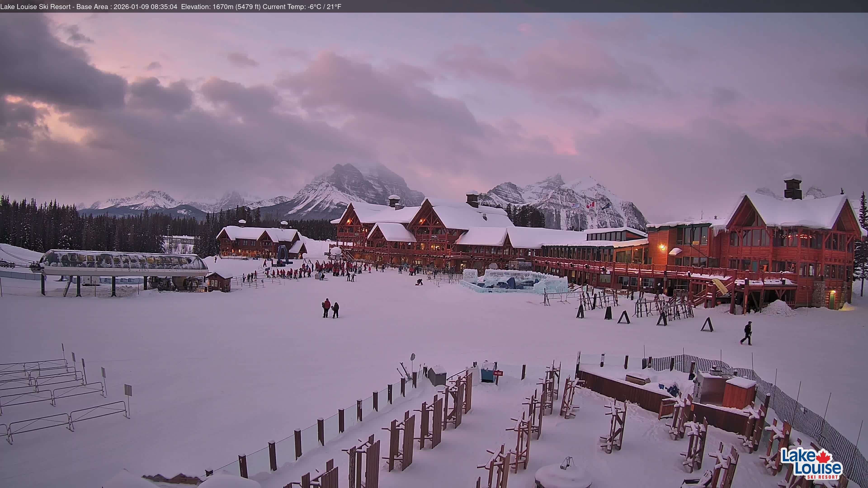Select the blue flag beside the Canadian flag
This screenshot has width=868, height=488.
pos(606,206)
